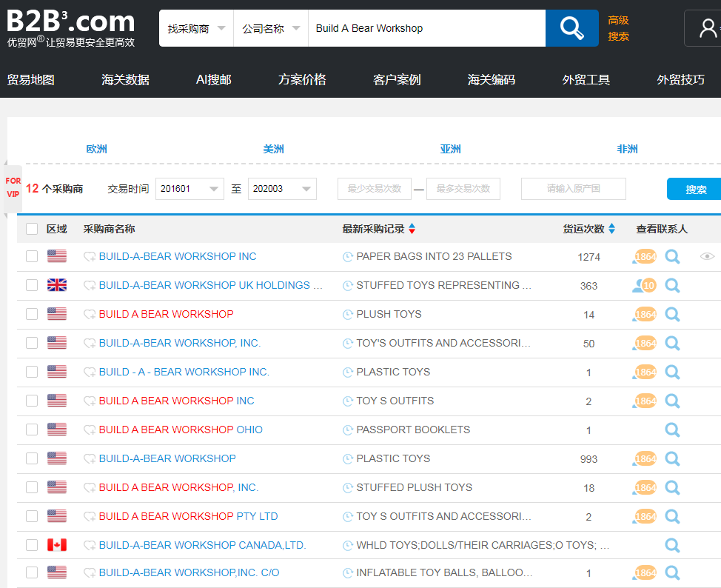This screenshot has height=588, width=721.
Task: Click favorite icon beside BUILD-A-BEAR WORKSHOP CANADA,LTD.
Action: click(90, 546)
